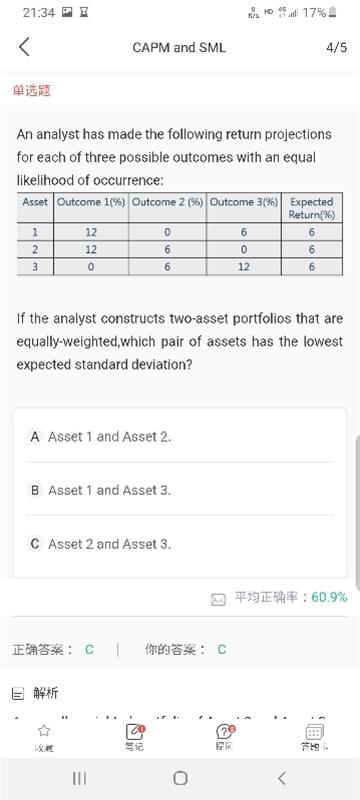The height and width of the screenshot is (800, 360).
Task: Tap the Android home button
Action: pos(180,778)
